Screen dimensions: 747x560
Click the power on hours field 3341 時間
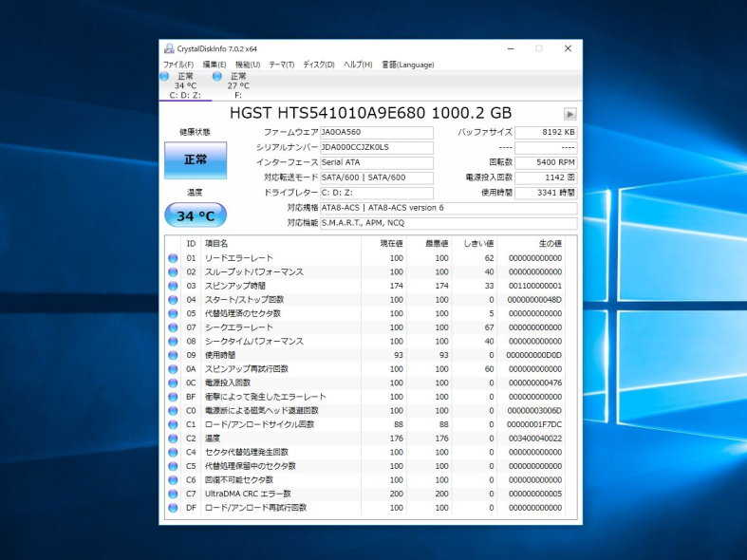[x=546, y=193]
